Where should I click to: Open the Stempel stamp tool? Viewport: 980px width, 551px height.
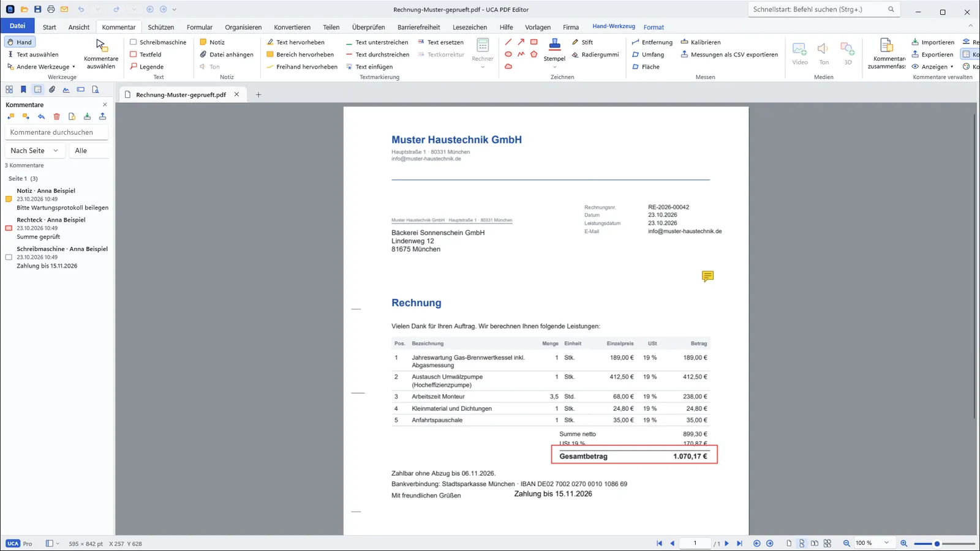pyautogui.click(x=554, y=50)
